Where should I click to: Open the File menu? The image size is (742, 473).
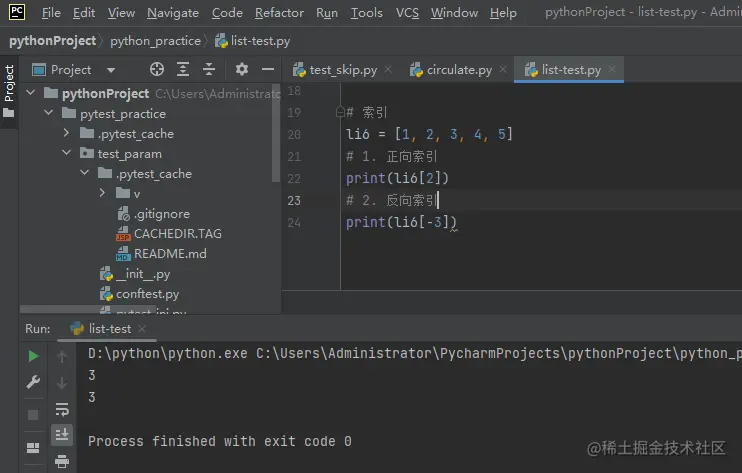[x=51, y=13]
